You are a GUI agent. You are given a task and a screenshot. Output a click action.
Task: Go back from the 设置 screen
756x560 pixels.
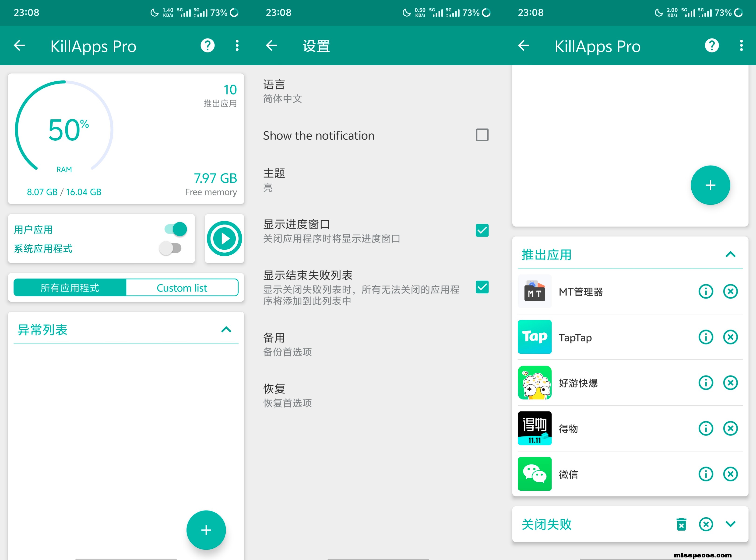271,45
